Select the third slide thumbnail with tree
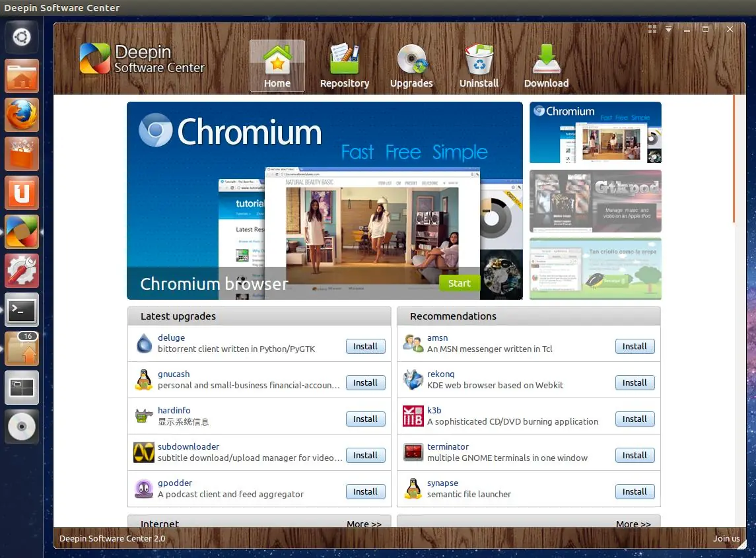Image resolution: width=756 pixels, height=558 pixels. point(596,269)
